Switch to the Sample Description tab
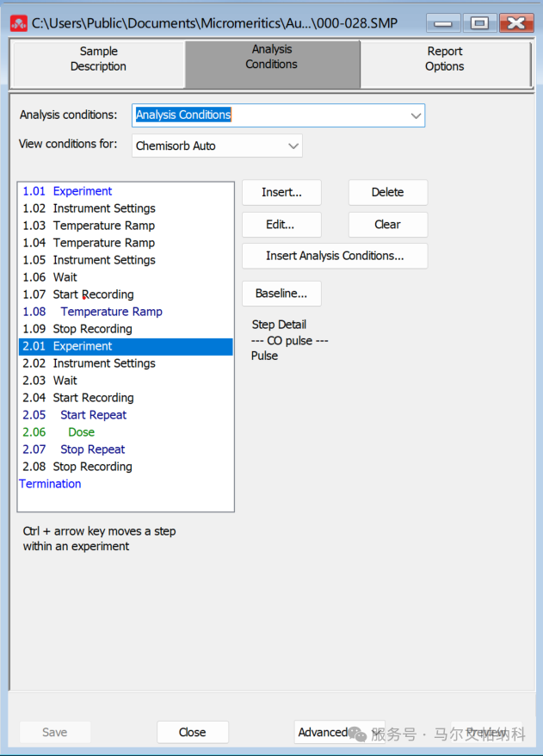 [x=98, y=59]
